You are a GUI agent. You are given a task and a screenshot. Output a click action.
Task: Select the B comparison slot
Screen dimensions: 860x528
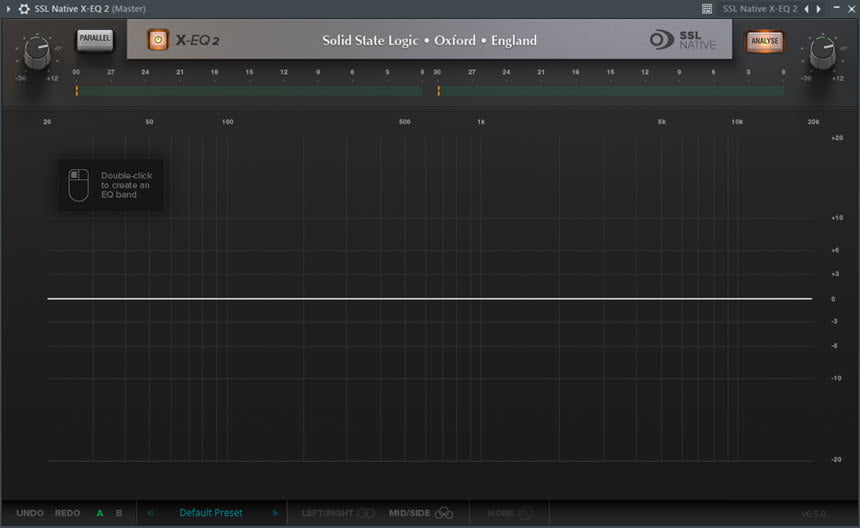119,513
